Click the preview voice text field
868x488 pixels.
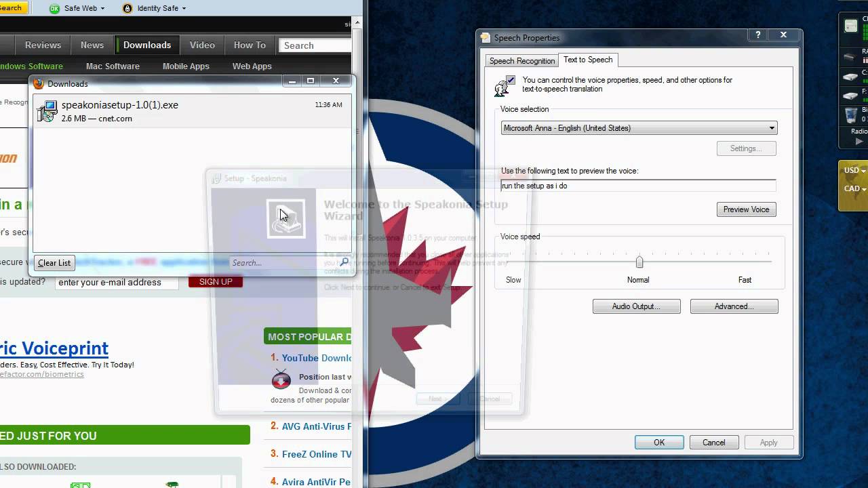(x=638, y=186)
